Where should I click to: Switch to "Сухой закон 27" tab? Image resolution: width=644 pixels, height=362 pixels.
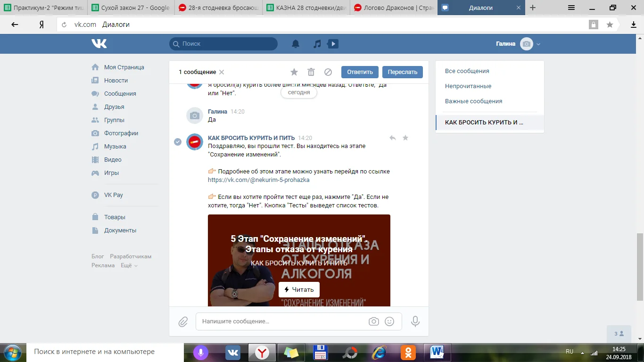click(x=131, y=8)
